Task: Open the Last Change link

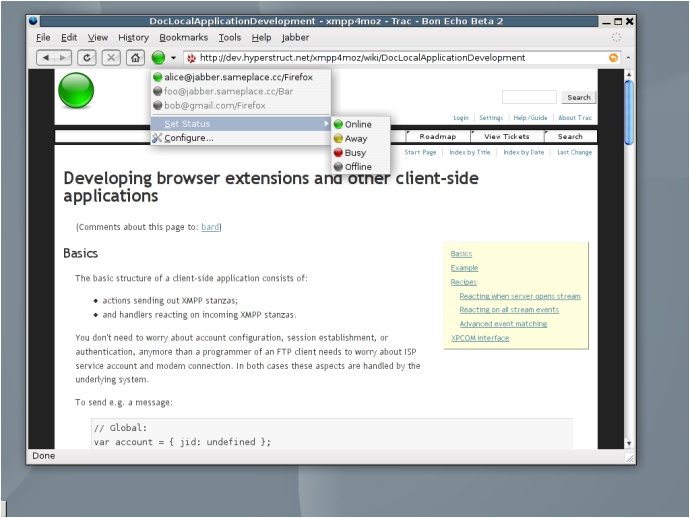Action: coord(574,152)
